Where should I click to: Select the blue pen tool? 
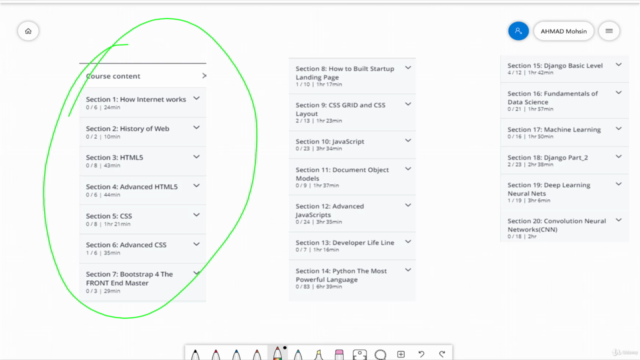[x=236, y=354]
